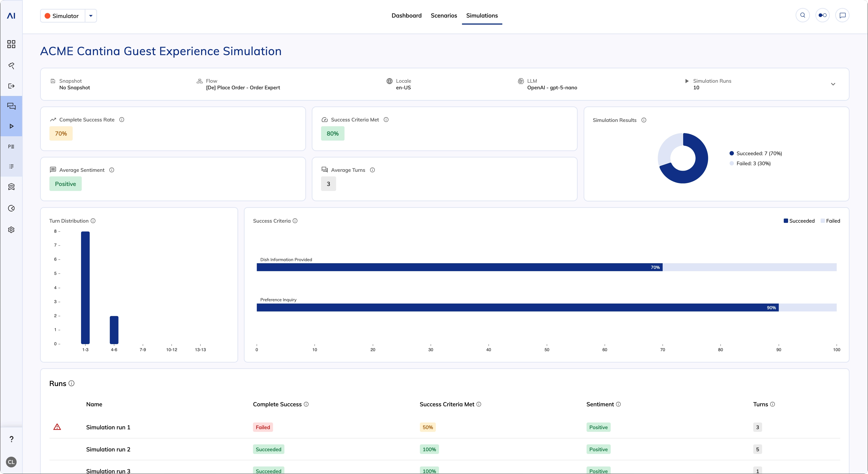Open Simulation run 2 details
868x474 pixels.
click(108, 449)
